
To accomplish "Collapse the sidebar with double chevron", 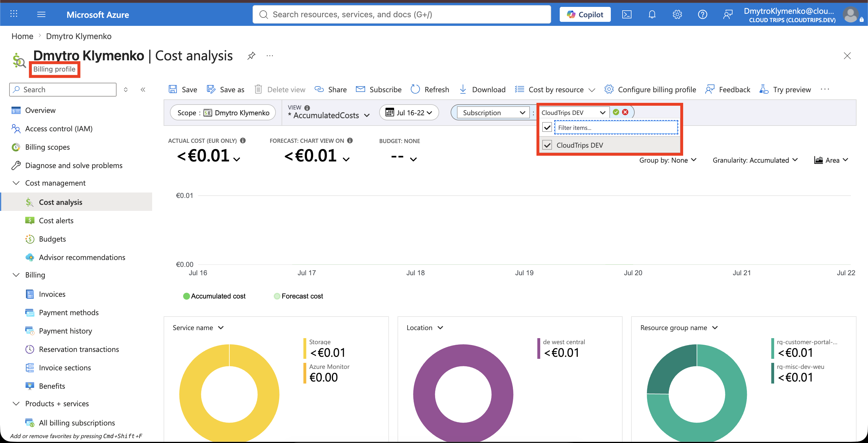I will click(143, 89).
